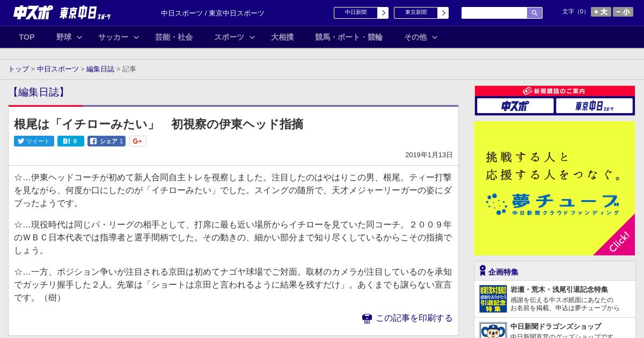The width and height of the screenshot is (644, 338).
Task: Click the article headline 根尾は「イチローみたい」
Action: coord(159,124)
